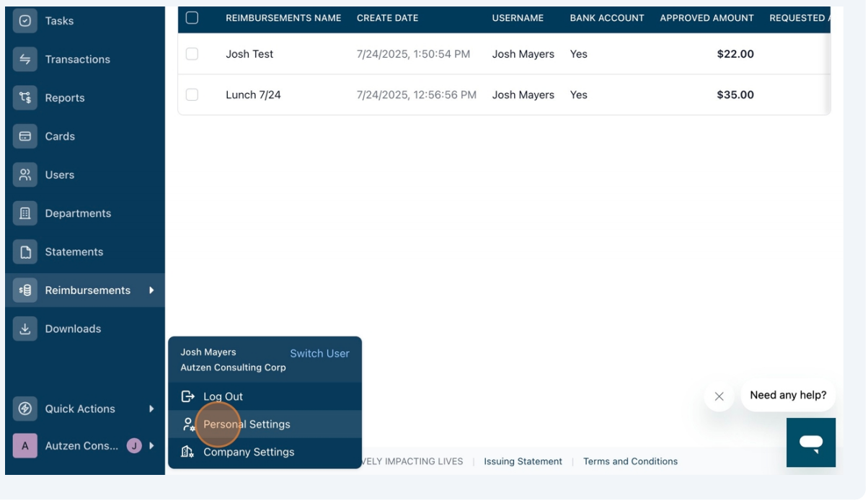The height and width of the screenshot is (503, 868).
Task: Select Company Settings menu entry
Action: [x=265, y=452]
